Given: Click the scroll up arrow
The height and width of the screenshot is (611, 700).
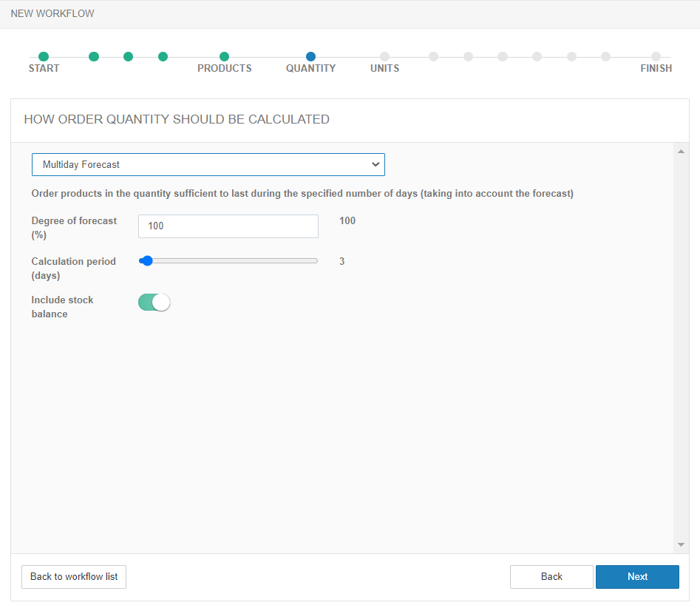Looking at the screenshot, I should coord(681,152).
